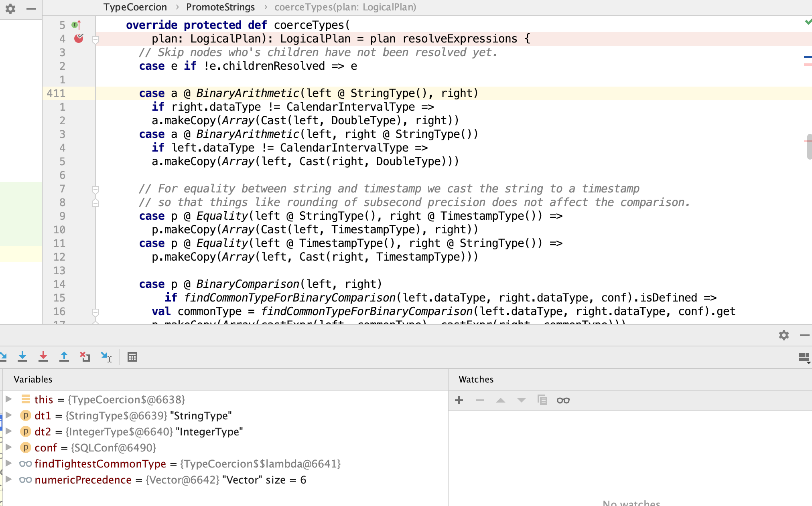This screenshot has width=812, height=506.
Task: Expand the findTightestCommonType variable
Action: pos(8,463)
